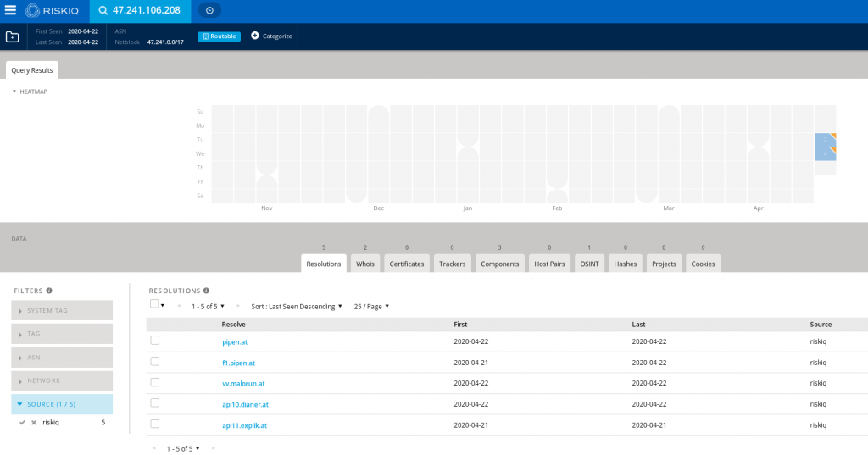
Task: Open the hamburger main menu
Action: coord(10,10)
